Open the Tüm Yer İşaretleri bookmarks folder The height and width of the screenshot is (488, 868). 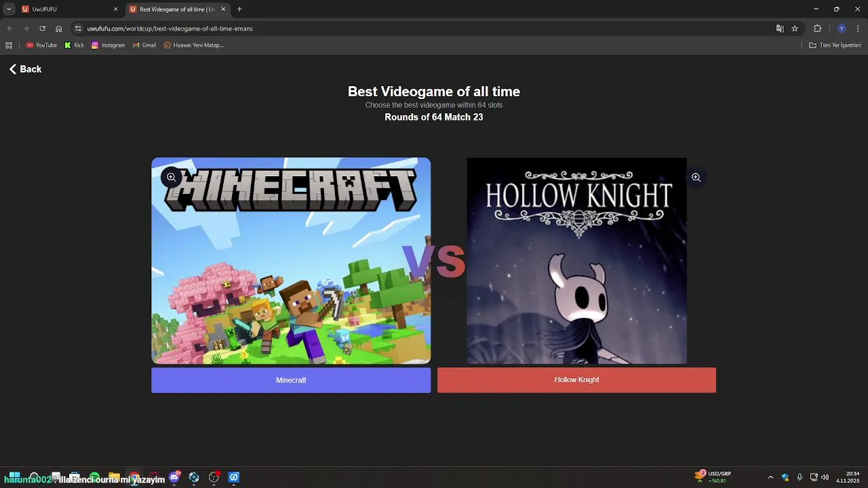click(x=835, y=45)
